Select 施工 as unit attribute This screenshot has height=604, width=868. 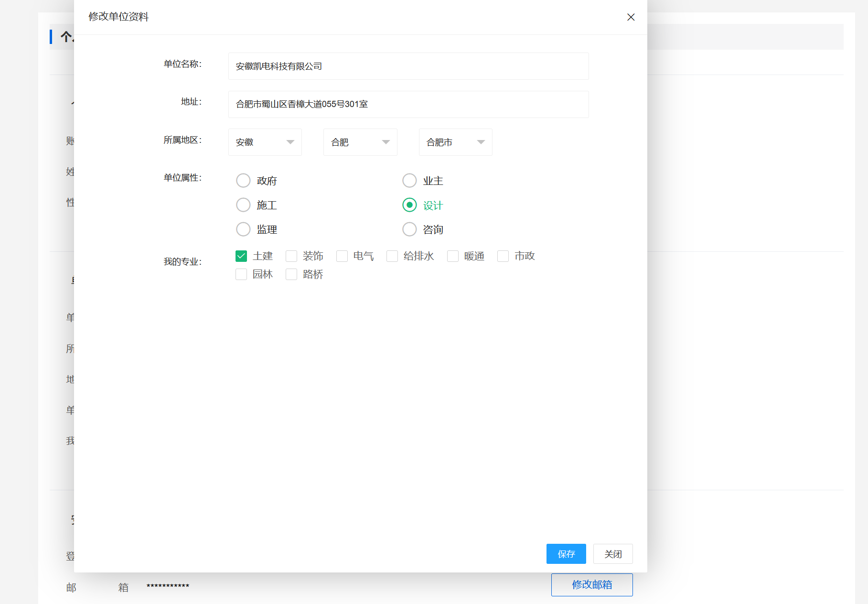tap(244, 205)
